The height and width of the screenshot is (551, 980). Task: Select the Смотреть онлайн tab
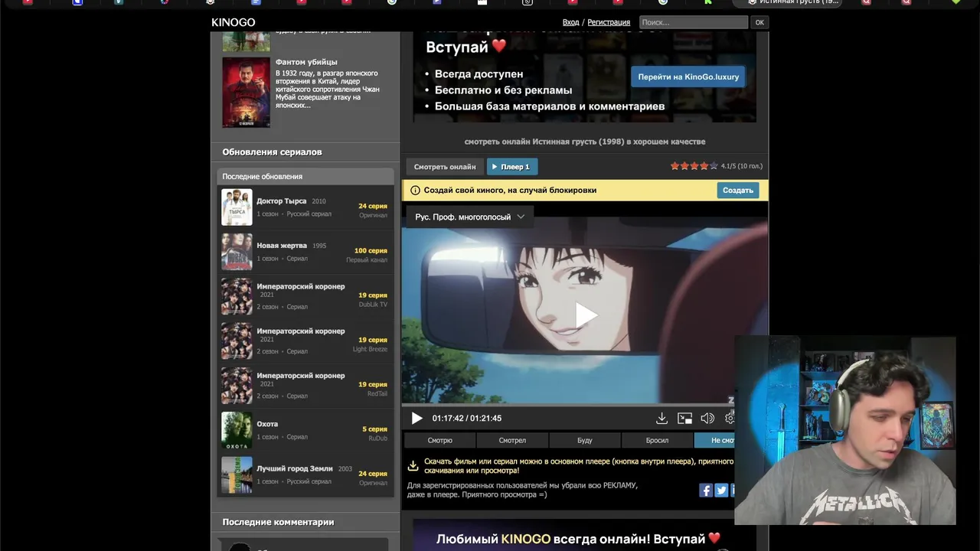[445, 167]
